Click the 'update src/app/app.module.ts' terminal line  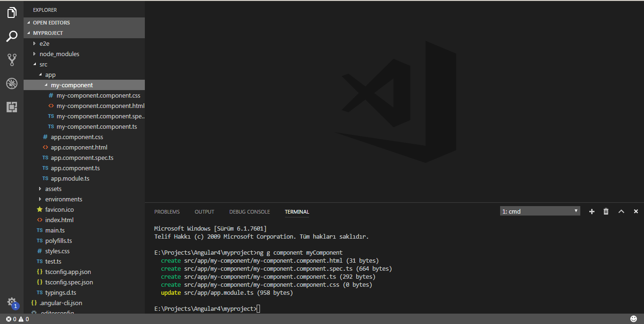pyautogui.click(x=227, y=293)
